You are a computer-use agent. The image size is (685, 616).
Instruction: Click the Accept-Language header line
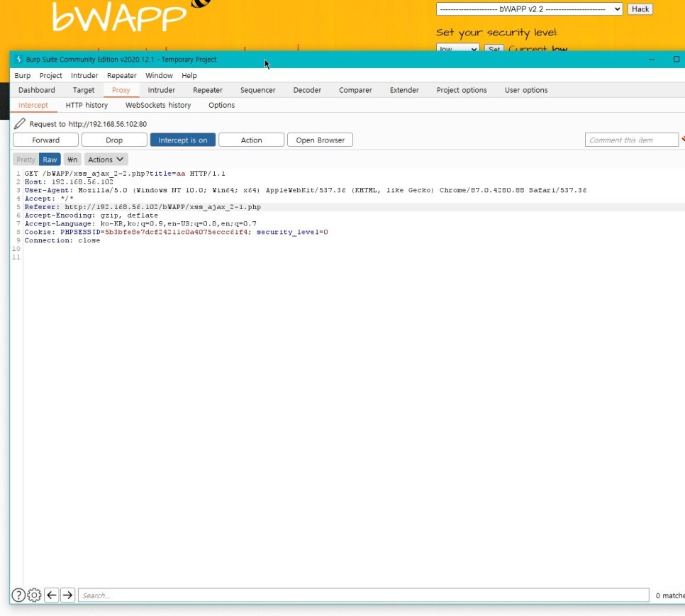(140, 223)
